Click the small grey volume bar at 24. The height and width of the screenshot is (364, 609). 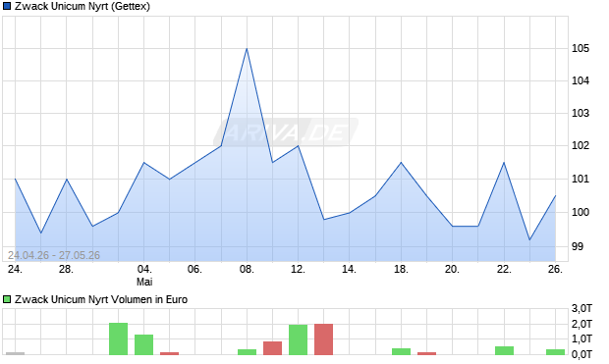tap(15, 353)
